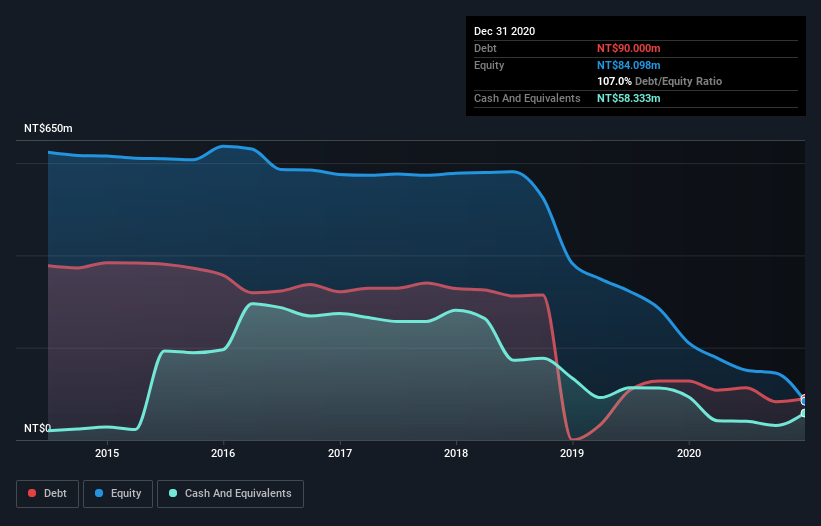Click the blue Equity legend dot
821x526 pixels.
click(99, 493)
